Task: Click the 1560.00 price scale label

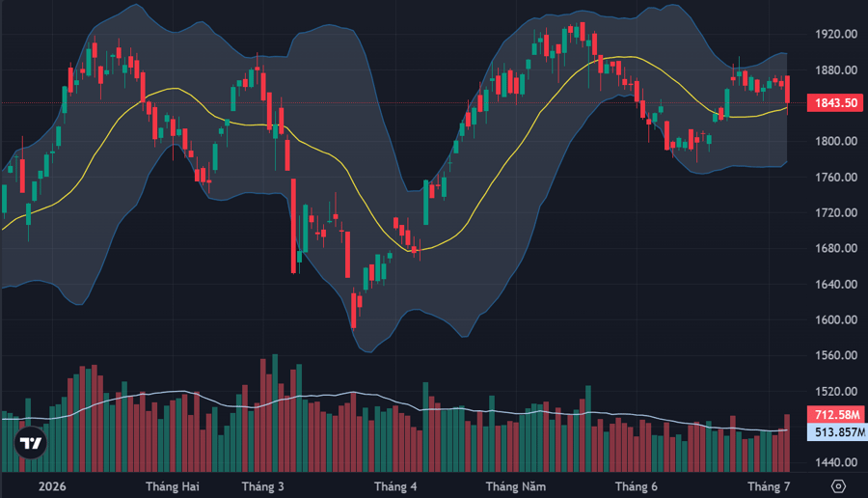Action: (836, 355)
